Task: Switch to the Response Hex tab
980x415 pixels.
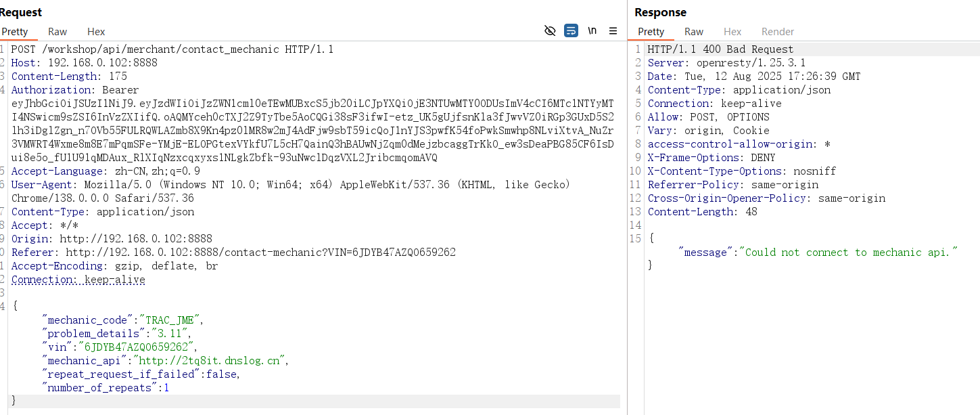Action: click(732, 31)
